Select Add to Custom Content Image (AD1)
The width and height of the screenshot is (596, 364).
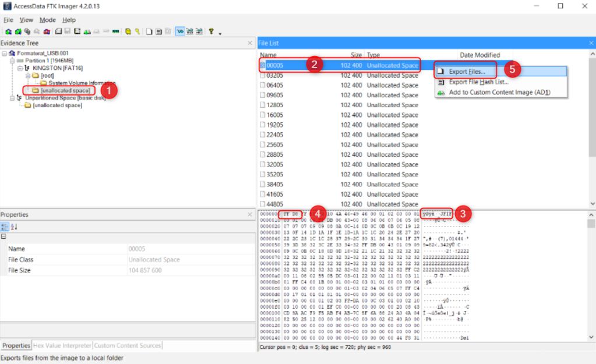tap(499, 92)
